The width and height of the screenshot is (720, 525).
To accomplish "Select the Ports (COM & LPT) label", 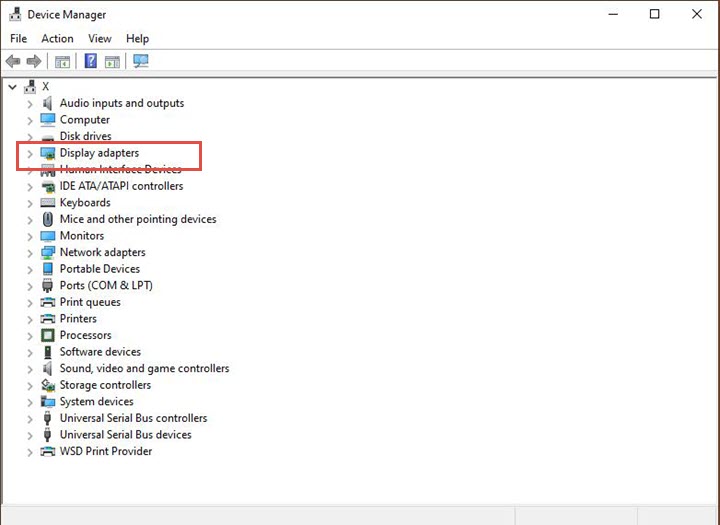I will click(x=106, y=285).
